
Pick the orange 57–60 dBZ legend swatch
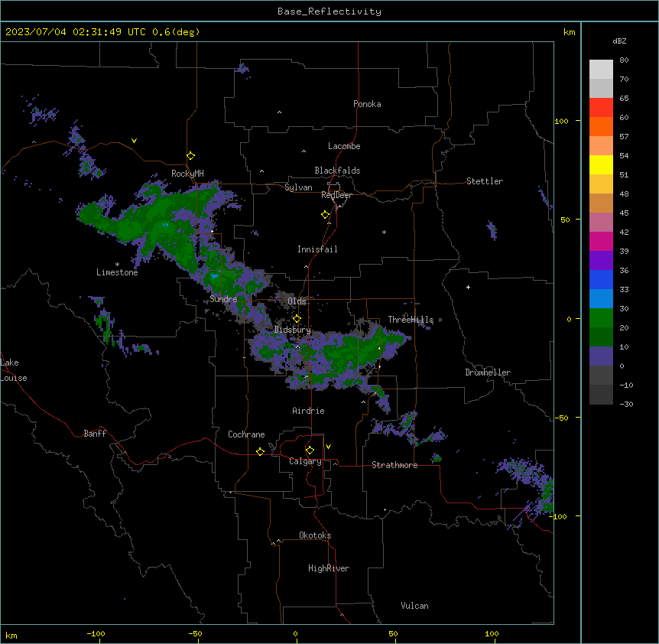[601, 126]
